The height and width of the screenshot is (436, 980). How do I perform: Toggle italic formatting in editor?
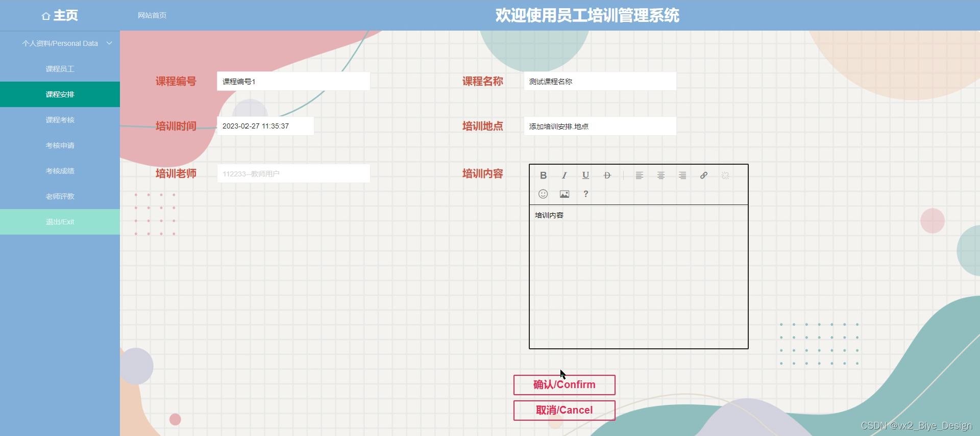click(565, 175)
